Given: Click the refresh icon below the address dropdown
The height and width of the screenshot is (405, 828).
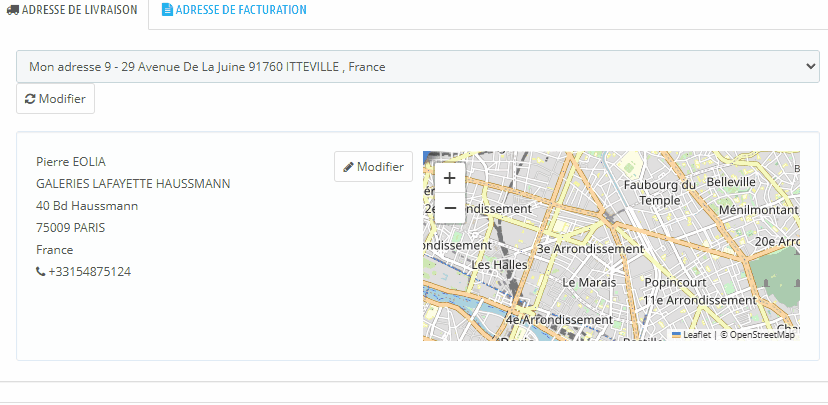Looking at the screenshot, I should click(30, 100).
